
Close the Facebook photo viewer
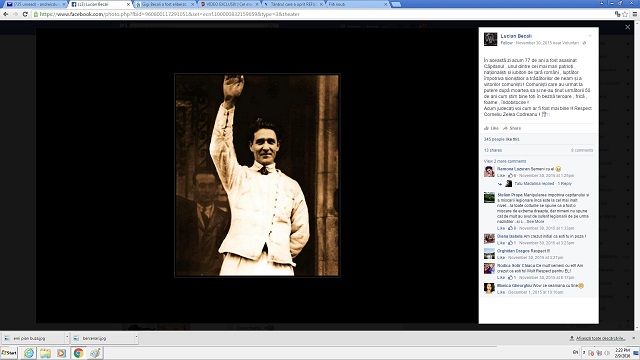coord(627,27)
